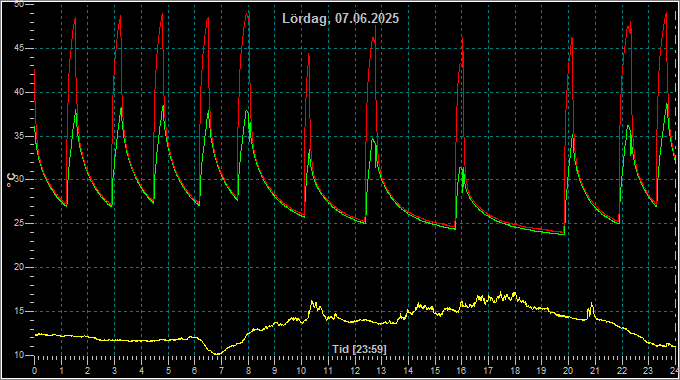Click the 20 value on temperature axis
This screenshot has height=380, width=680.
(x=19, y=267)
